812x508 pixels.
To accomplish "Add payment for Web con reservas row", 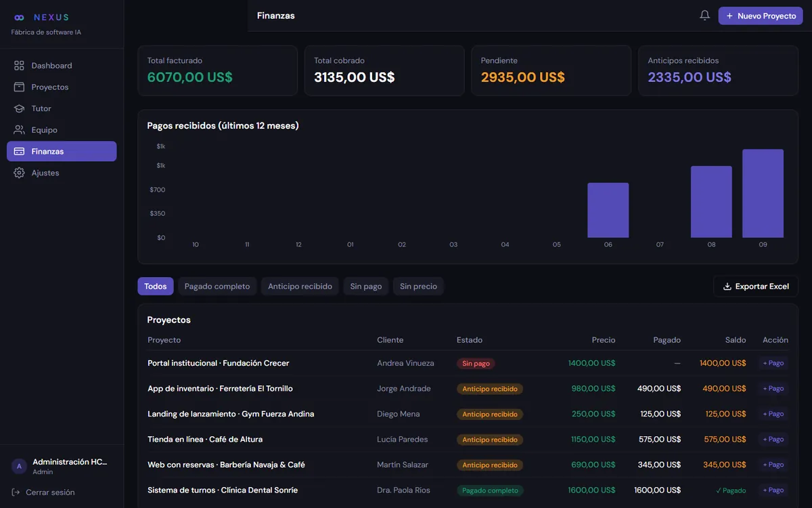I will point(773,465).
